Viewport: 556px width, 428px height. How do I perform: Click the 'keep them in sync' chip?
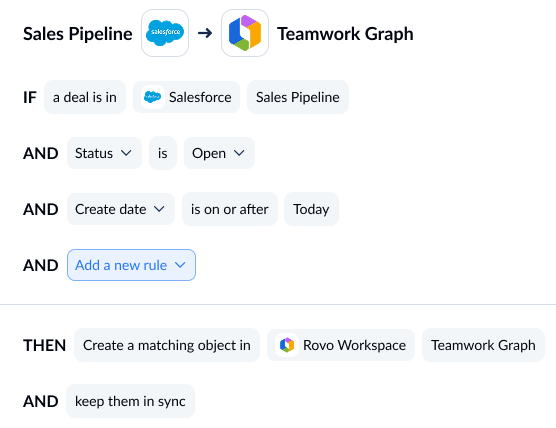click(130, 401)
